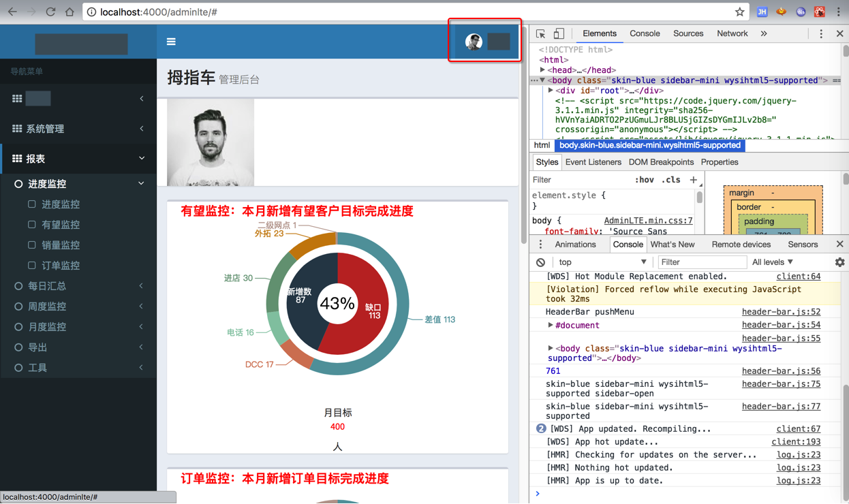Switch to the Console tab in DevTools top bar
Screen dimensions: 849x504
pyautogui.click(x=645, y=33)
